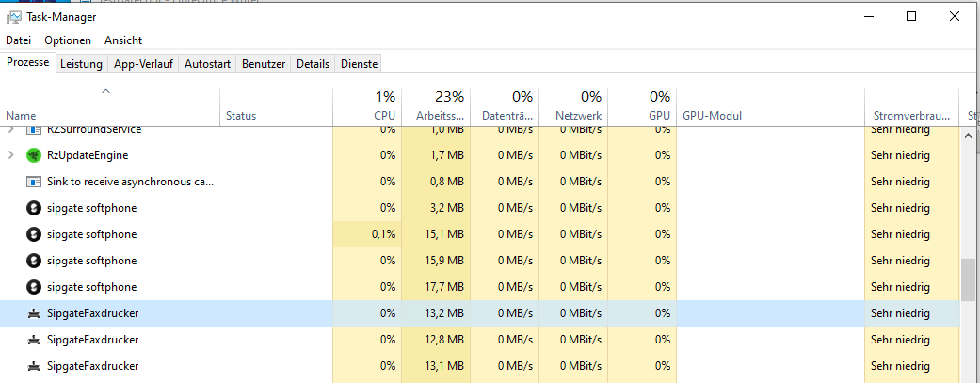Screen dimensions: 980x383
Task: Click the SipgateFaxdrucker icon using 12,8 MB
Action: pyautogui.click(x=34, y=340)
